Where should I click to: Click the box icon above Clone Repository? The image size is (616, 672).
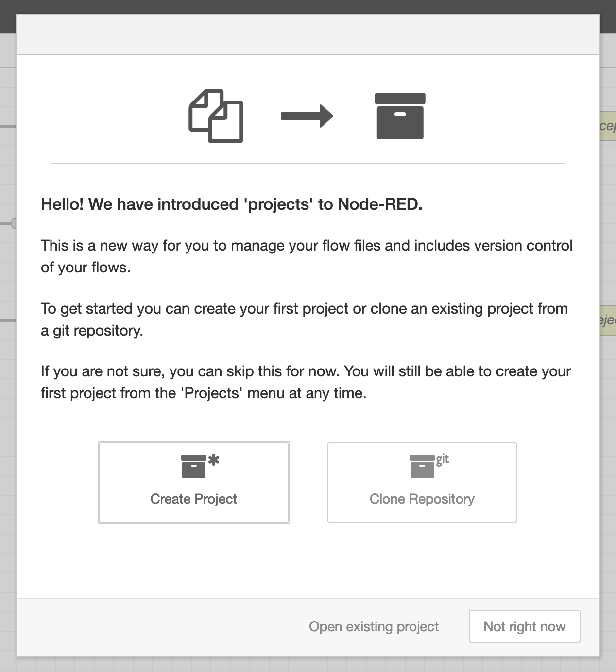tap(422, 467)
